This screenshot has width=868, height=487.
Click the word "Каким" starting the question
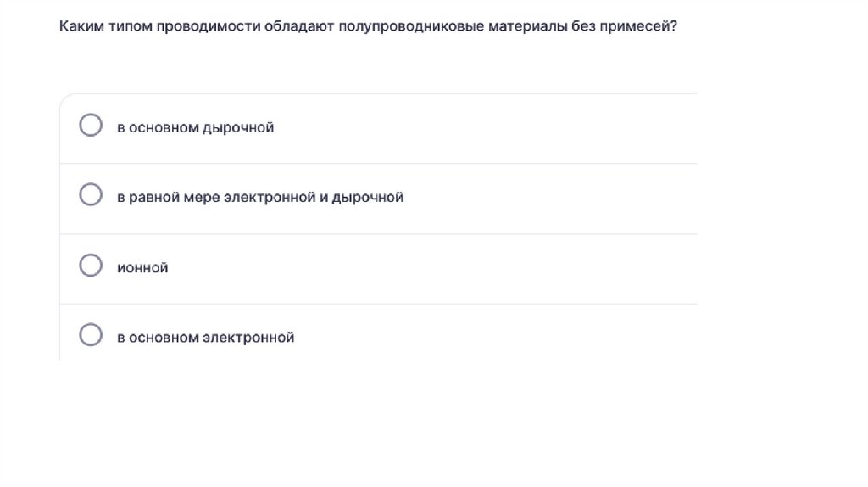pos(77,27)
